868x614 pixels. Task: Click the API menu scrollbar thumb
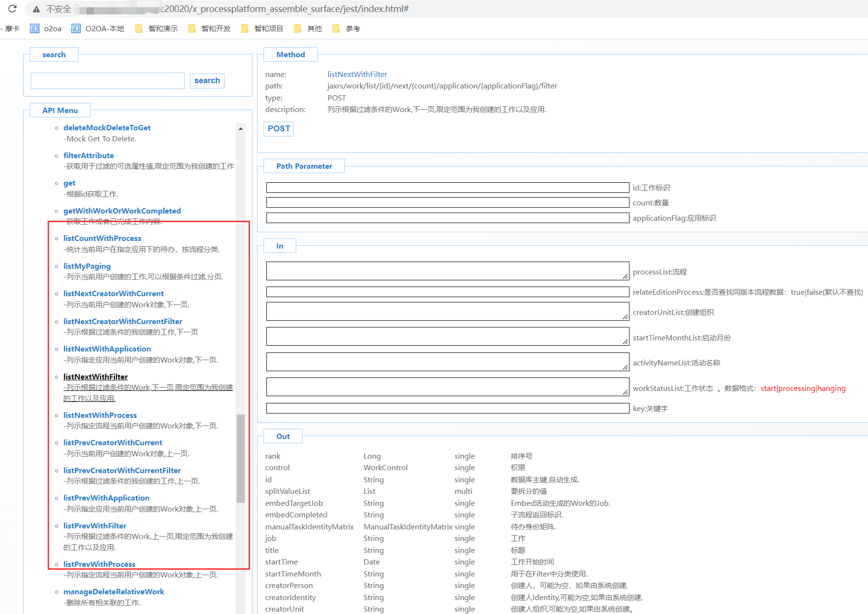pos(240,458)
